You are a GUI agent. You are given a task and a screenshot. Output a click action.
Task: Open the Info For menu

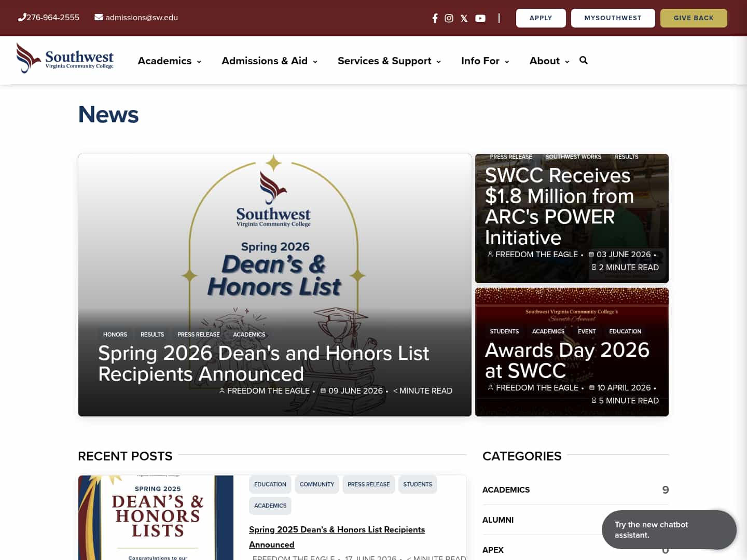point(480,61)
